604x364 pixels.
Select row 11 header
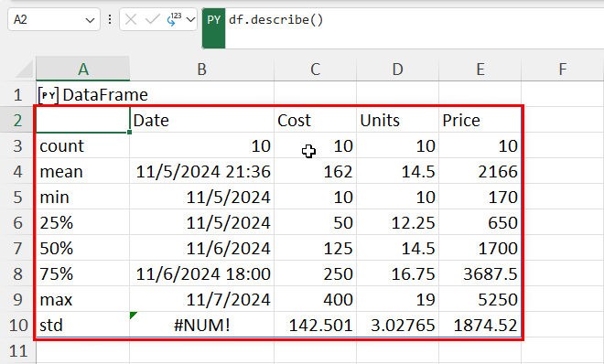(x=17, y=351)
